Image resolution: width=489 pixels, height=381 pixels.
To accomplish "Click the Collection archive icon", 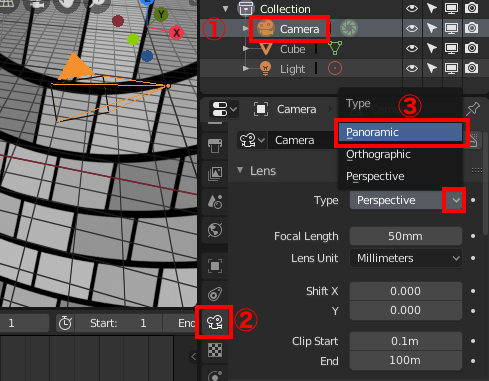I will [x=246, y=8].
